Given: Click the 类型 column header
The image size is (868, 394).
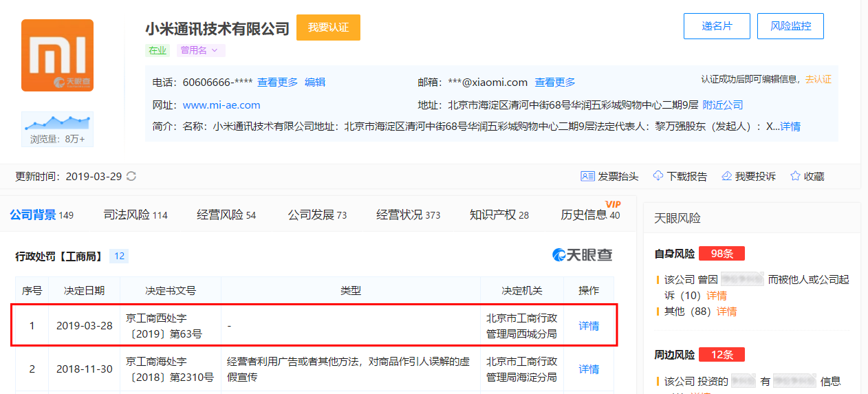Looking at the screenshot, I should tap(351, 291).
